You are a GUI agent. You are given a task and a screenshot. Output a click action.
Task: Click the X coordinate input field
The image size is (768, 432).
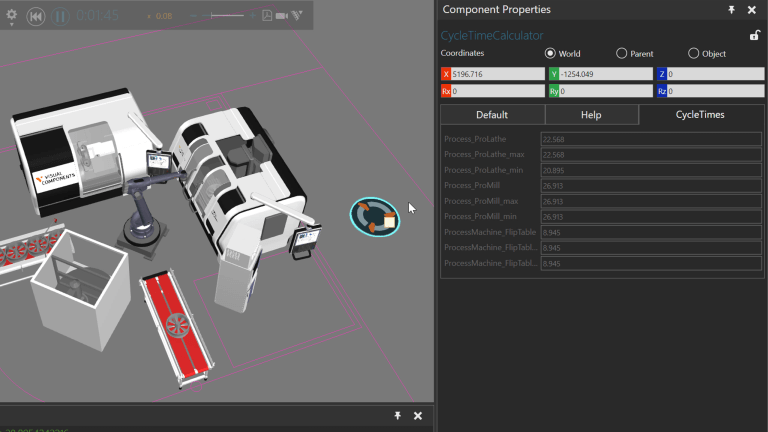point(497,74)
